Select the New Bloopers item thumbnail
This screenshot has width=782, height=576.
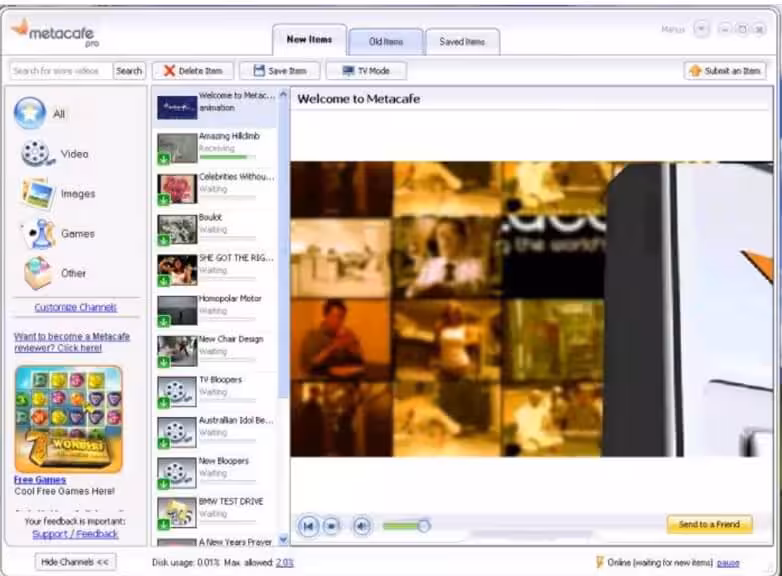(x=177, y=474)
